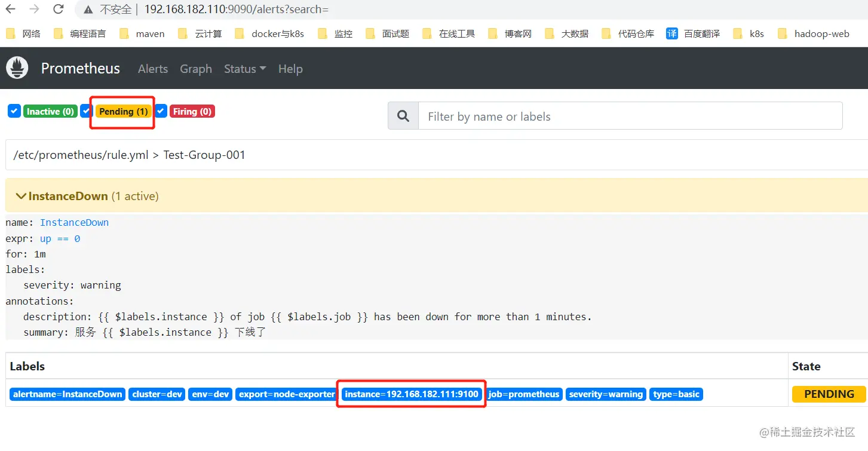868x451 pixels.
Task: Click the alertname=InstanceDown label
Action: pos(68,394)
